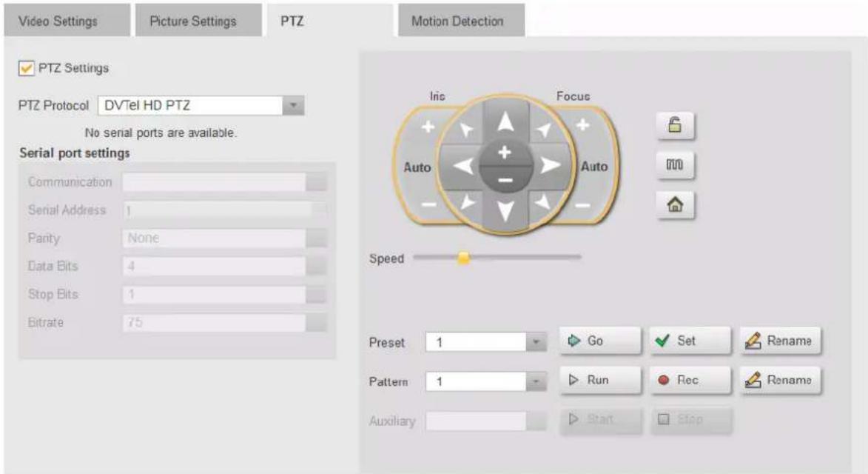Set Iris to Auto
The width and height of the screenshot is (868, 474).
point(417,167)
